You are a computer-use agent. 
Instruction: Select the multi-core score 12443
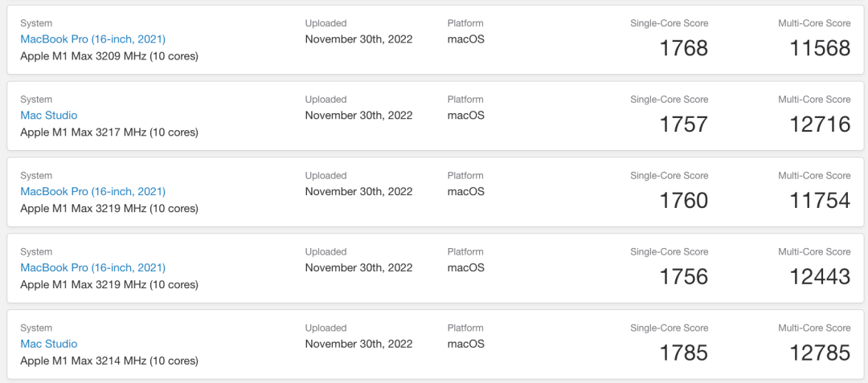[x=820, y=277]
